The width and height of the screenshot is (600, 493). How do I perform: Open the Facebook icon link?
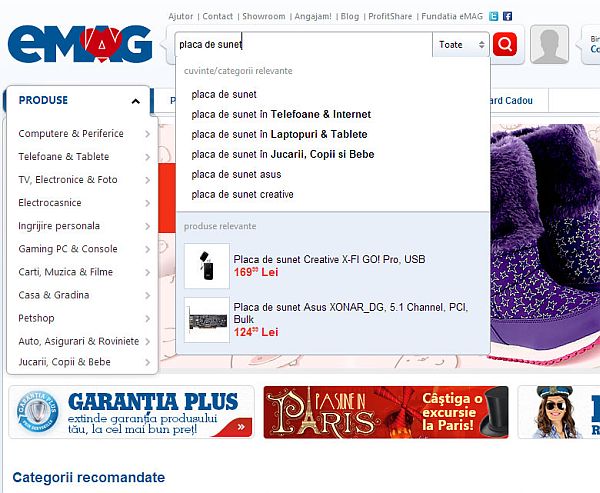pos(507,16)
